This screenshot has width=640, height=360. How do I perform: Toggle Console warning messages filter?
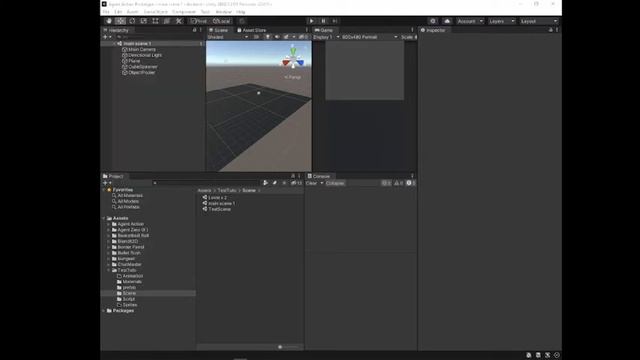click(398, 183)
